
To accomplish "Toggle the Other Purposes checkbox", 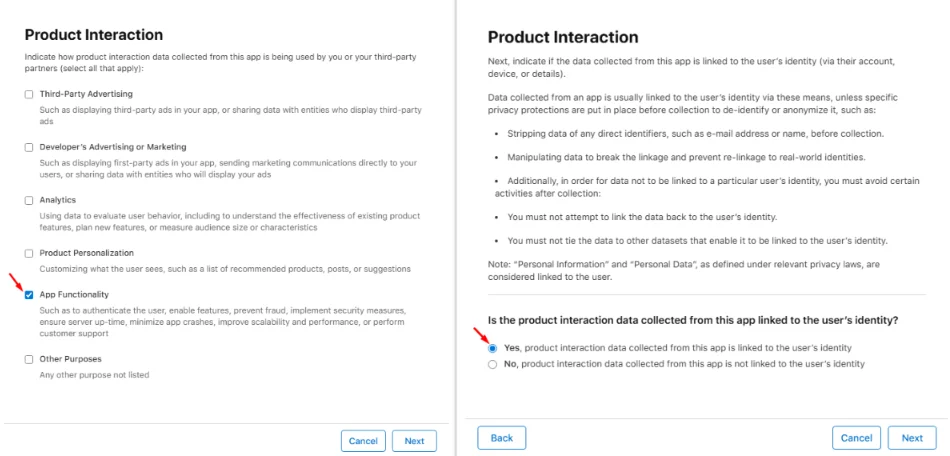I will pyautogui.click(x=29, y=359).
